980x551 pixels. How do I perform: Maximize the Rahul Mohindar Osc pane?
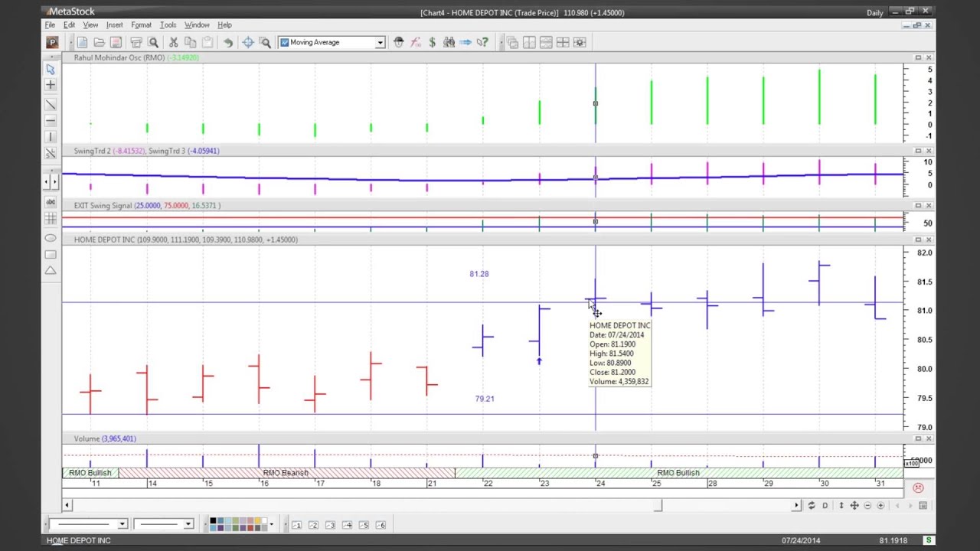tap(918, 58)
